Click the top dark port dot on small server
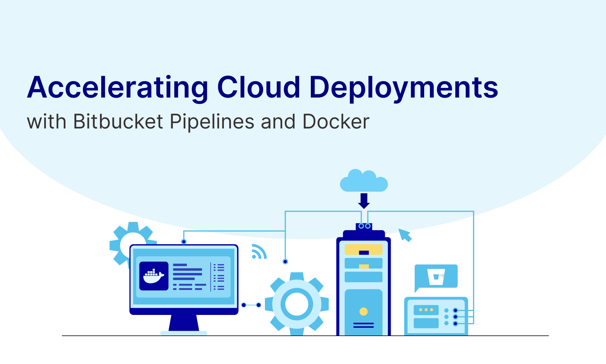Screen dimensions: 606x364 pos(455,310)
